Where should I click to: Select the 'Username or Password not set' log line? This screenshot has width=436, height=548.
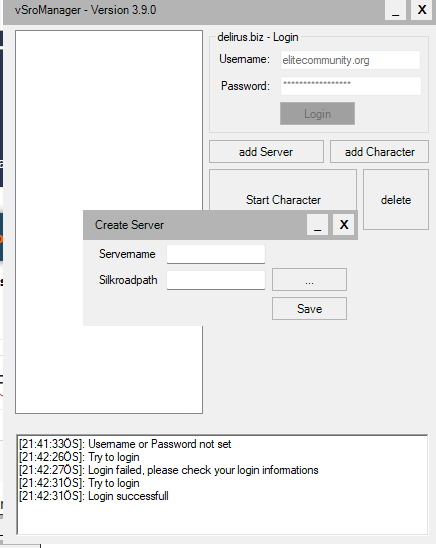125,444
